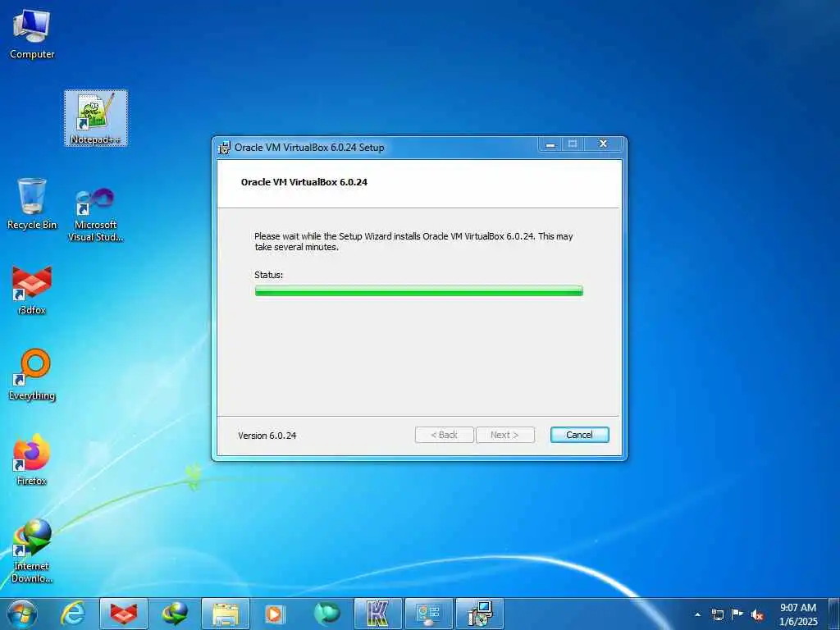Select the Internet Download Manager desktop shortcut
This screenshot has width=840, height=630.
(32, 551)
